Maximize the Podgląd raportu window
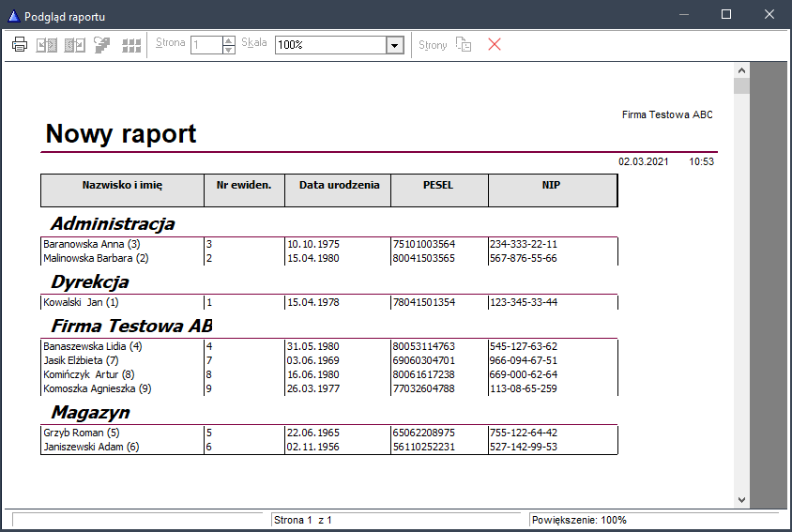This screenshot has height=532, width=792. (x=725, y=14)
